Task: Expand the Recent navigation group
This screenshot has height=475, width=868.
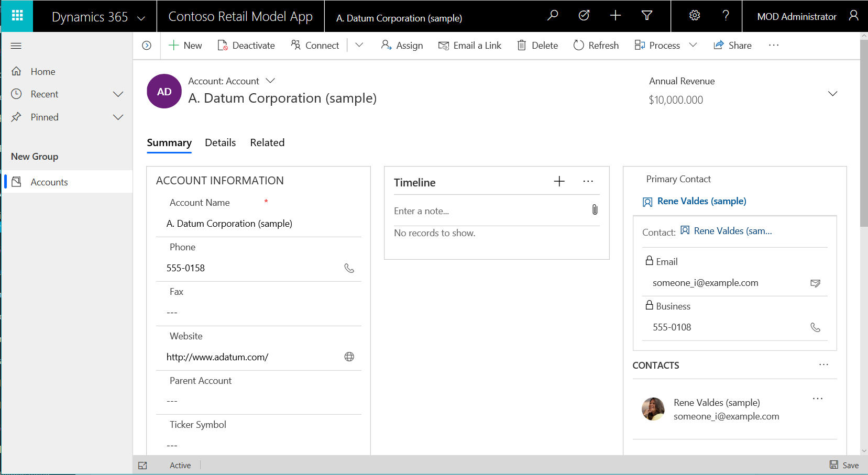Action: 118,94
